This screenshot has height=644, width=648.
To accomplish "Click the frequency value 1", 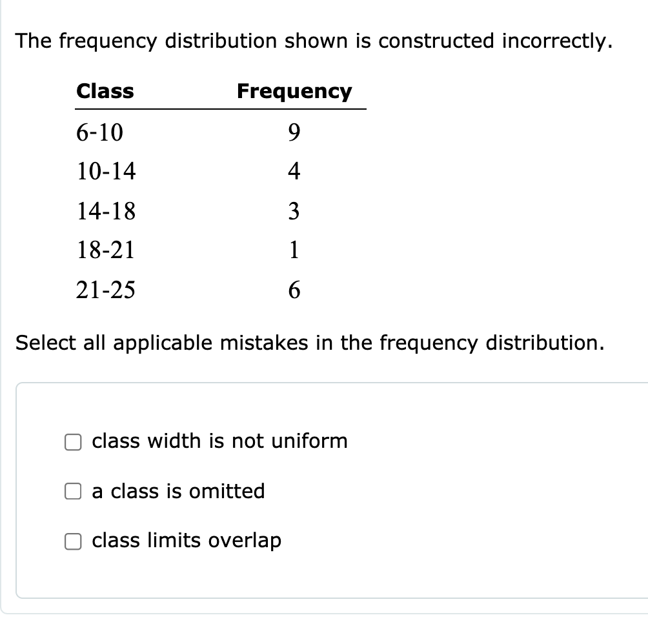I will pyautogui.click(x=294, y=251).
